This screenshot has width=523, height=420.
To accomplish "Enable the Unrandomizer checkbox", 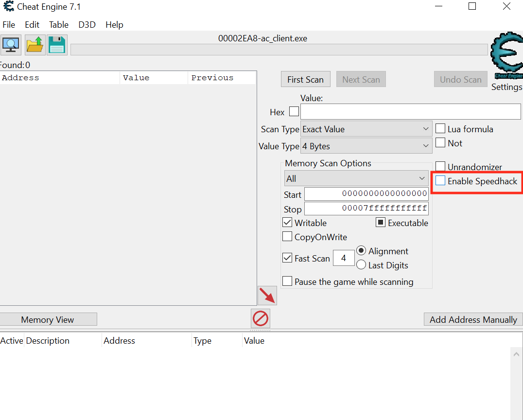I will coord(440,166).
